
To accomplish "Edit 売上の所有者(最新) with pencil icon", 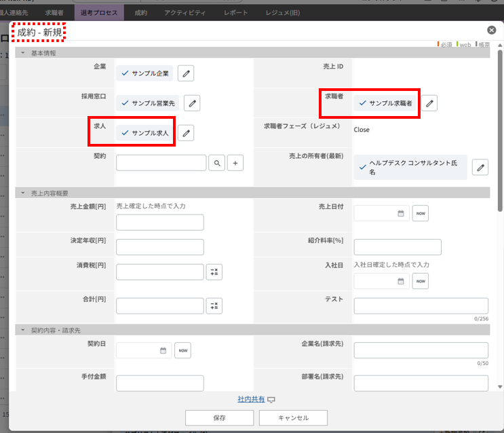I will (480, 168).
